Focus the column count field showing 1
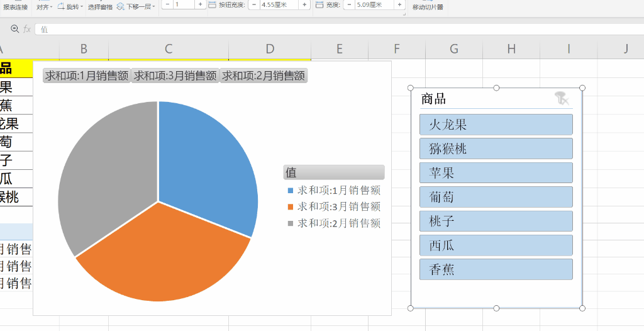This screenshot has height=331, width=644. point(184,4)
